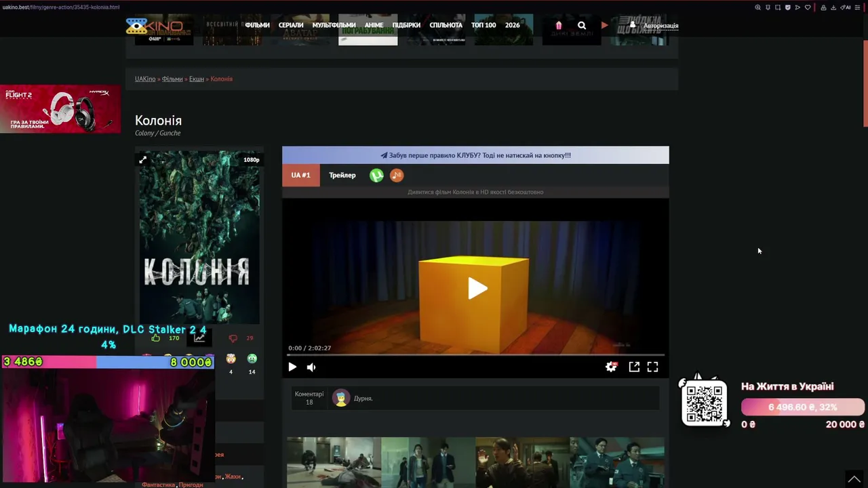Click the browser pin icon

[x=768, y=7]
